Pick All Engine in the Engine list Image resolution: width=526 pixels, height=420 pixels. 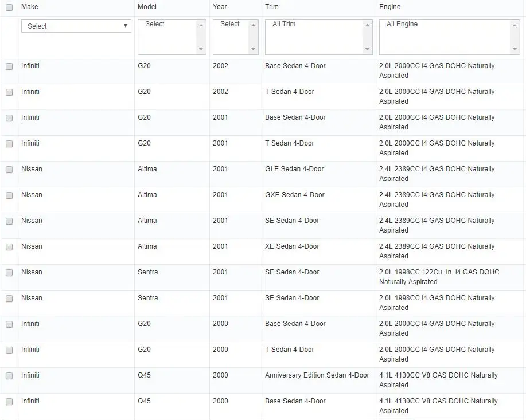402,24
